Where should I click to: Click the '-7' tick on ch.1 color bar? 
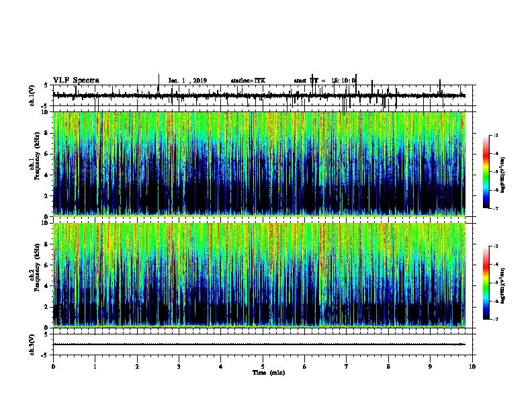click(496, 208)
